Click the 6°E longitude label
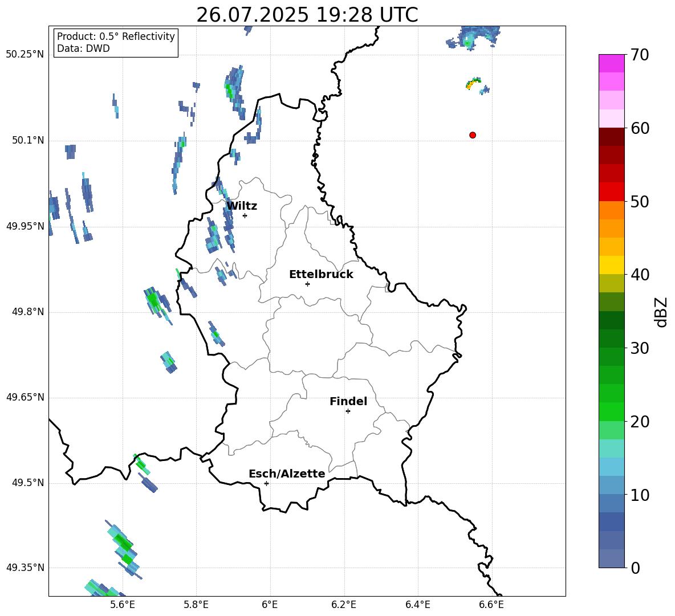This screenshot has height=616, width=675. coord(270,605)
